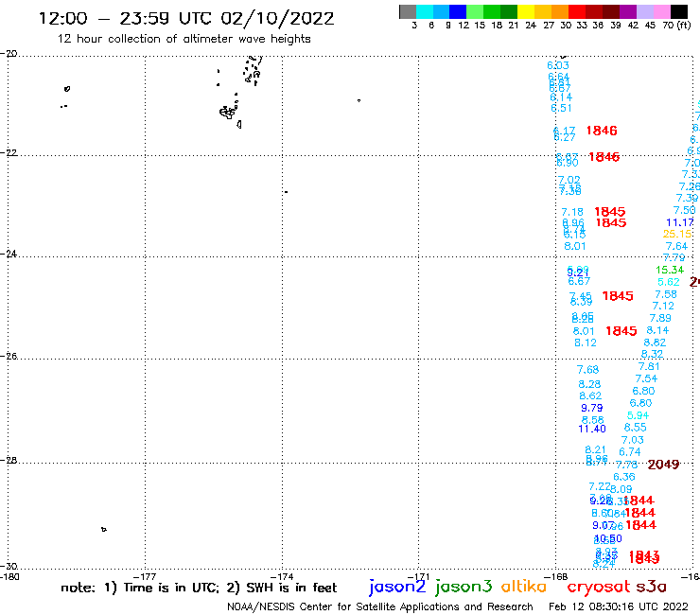Select the wave height '7.03'

[x=633, y=440]
